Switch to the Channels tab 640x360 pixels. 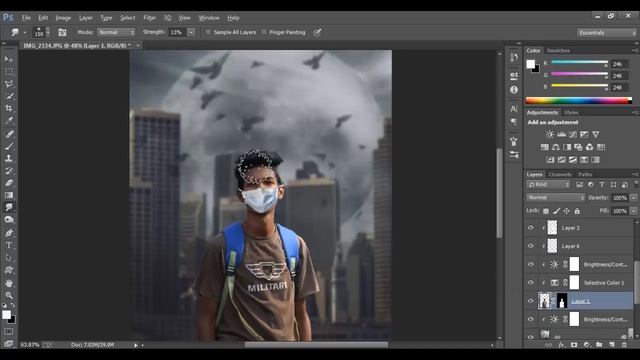tap(560, 174)
